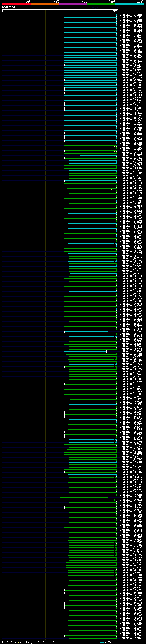The height and width of the screenshot is (644, 146).
Task: Select the UniRef100_P61973 label
Action: [131, 366]
